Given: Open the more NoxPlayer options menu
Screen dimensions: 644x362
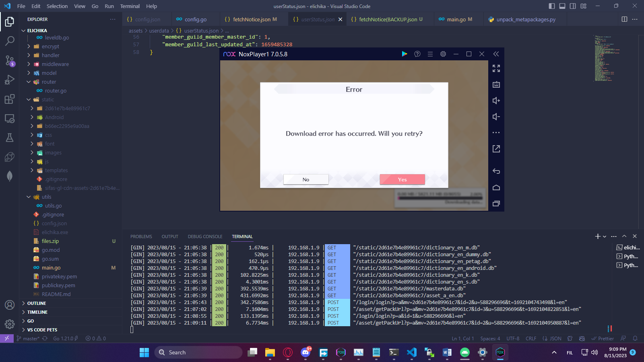Looking at the screenshot, I should pyautogui.click(x=496, y=132).
